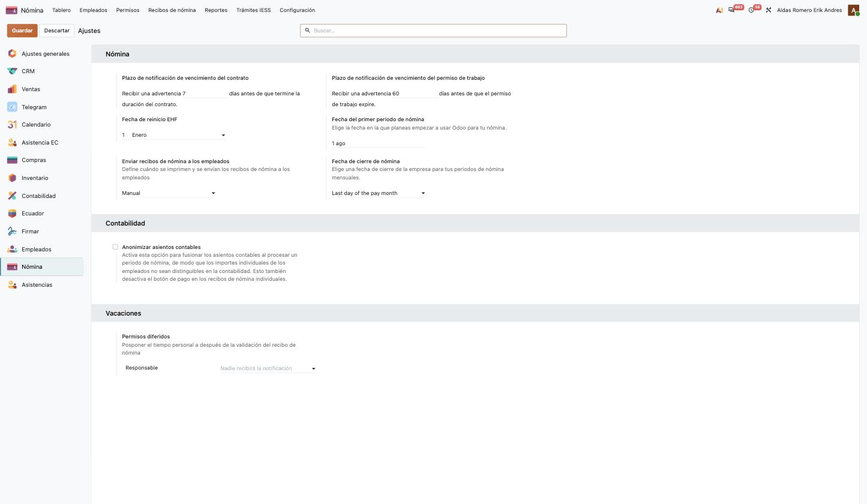Open the EHF reset month dropdown (Enero)
Viewport: 867px width, 504px height.
tap(178, 135)
